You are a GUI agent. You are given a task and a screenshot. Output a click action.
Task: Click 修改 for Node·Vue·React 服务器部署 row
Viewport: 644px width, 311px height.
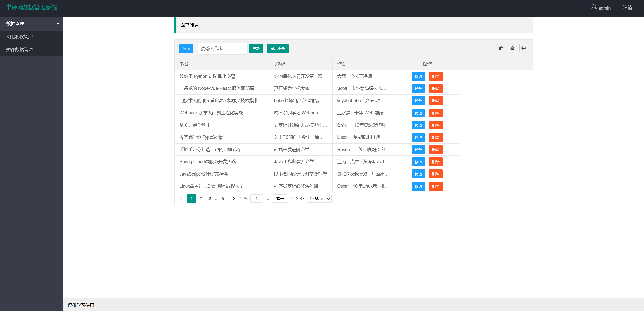click(418, 89)
